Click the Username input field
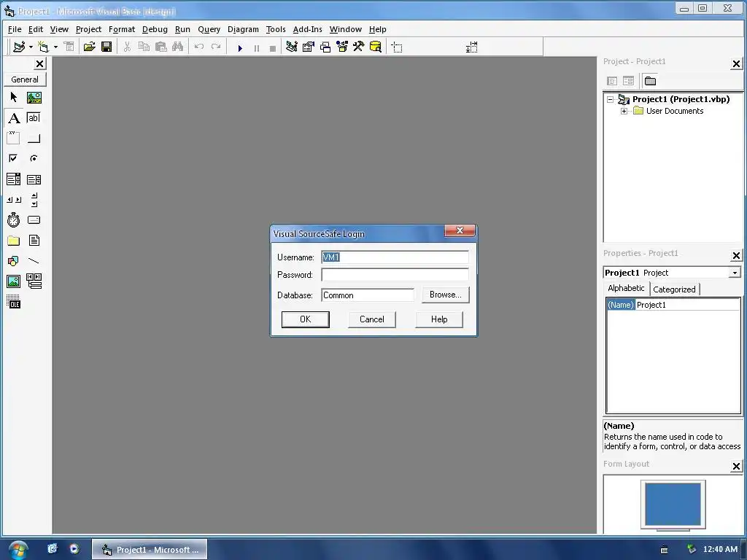The height and width of the screenshot is (560, 747). pos(395,257)
